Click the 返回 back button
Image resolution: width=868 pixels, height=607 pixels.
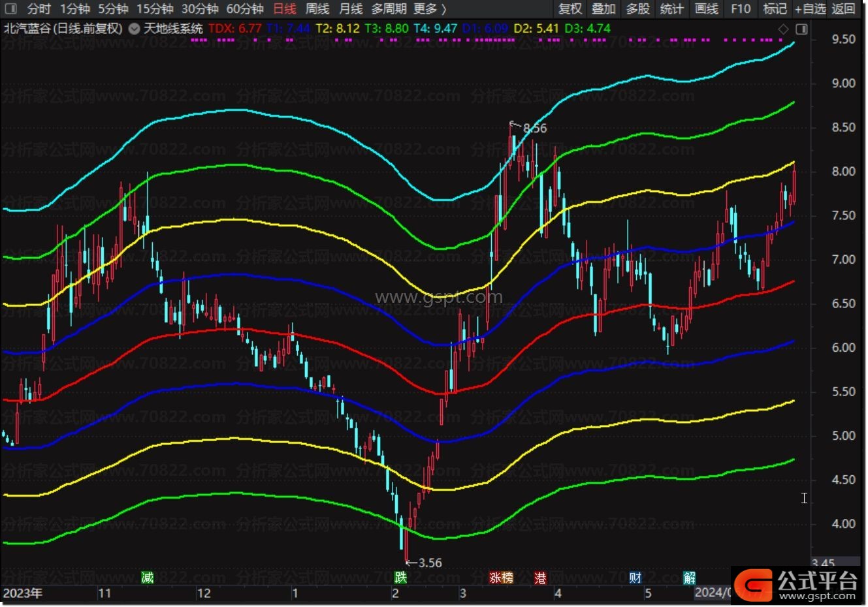[x=843, y=8]
